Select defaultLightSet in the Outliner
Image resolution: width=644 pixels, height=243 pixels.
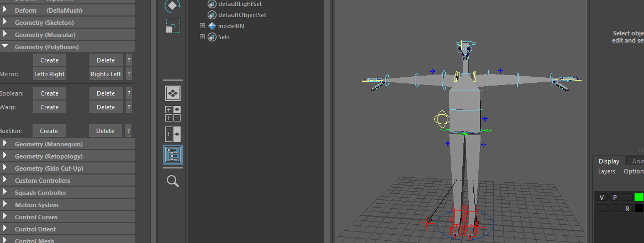(240, 4)
